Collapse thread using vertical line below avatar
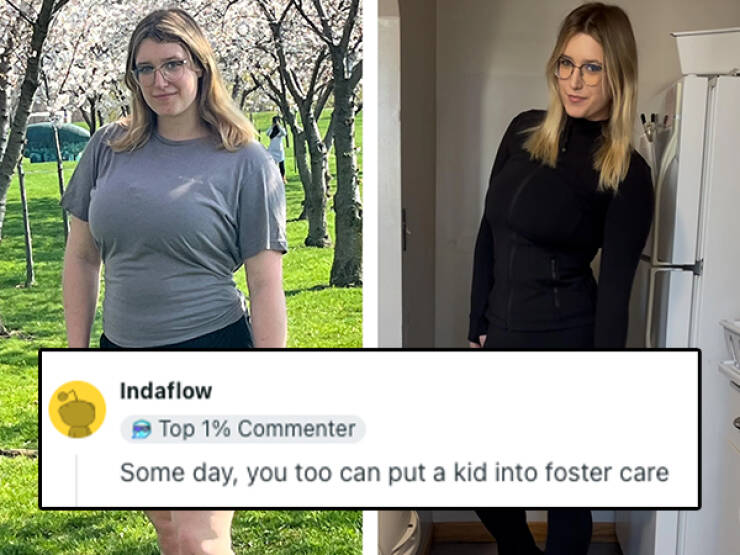 76,479
